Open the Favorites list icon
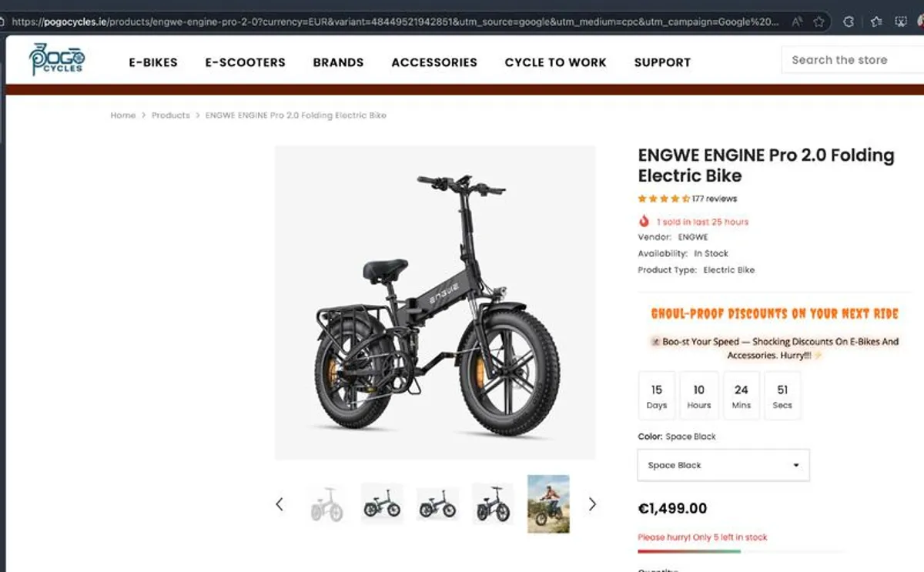 click(876, 22)
